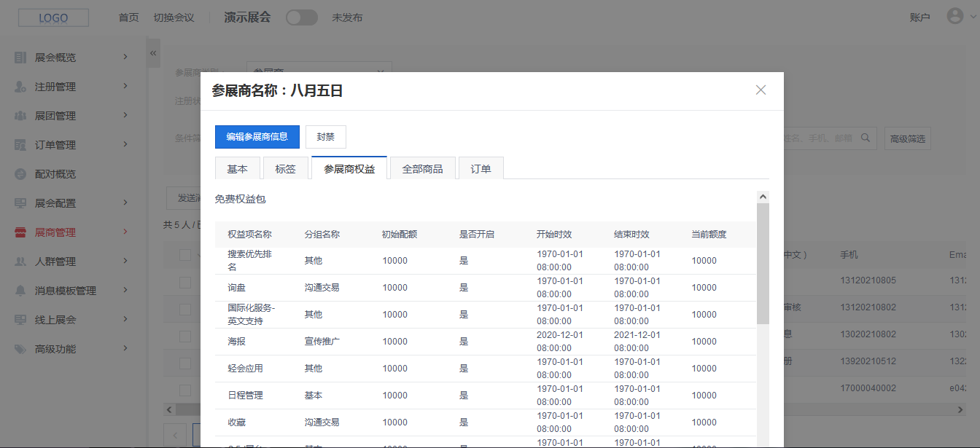Expand 线上展会 submenu chevron
Image resolution: width=980 pixels, height=448 pixels.
click(x=125, y=319)
